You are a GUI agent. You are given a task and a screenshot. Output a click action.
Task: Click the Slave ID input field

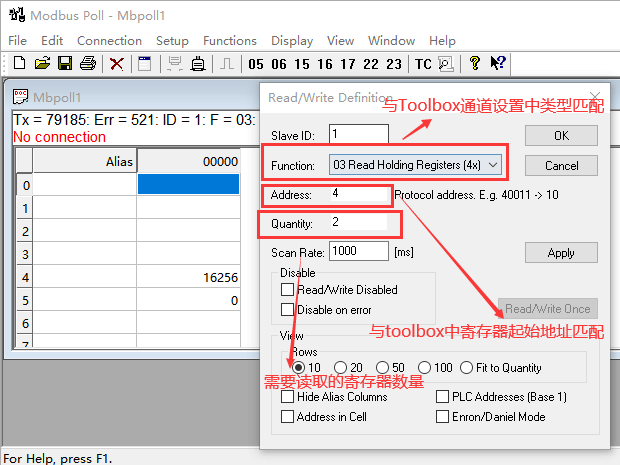point(359,134)
